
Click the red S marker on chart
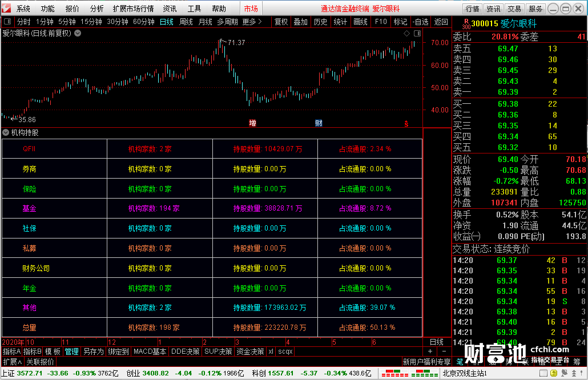tap(406, 124)
